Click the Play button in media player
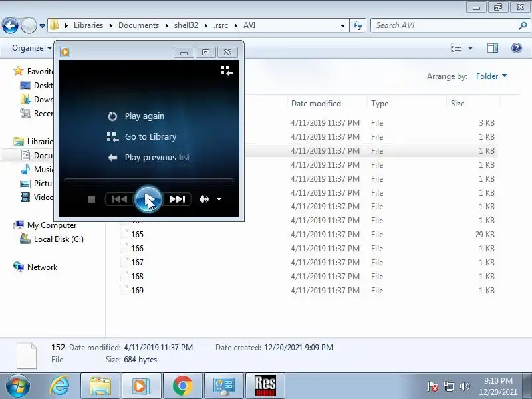The image size is (532, 399). coord(148,199)
